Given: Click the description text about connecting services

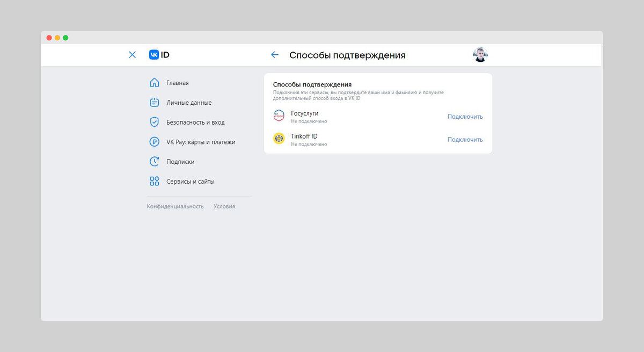Looking at the screenshot, I should 358,95.
